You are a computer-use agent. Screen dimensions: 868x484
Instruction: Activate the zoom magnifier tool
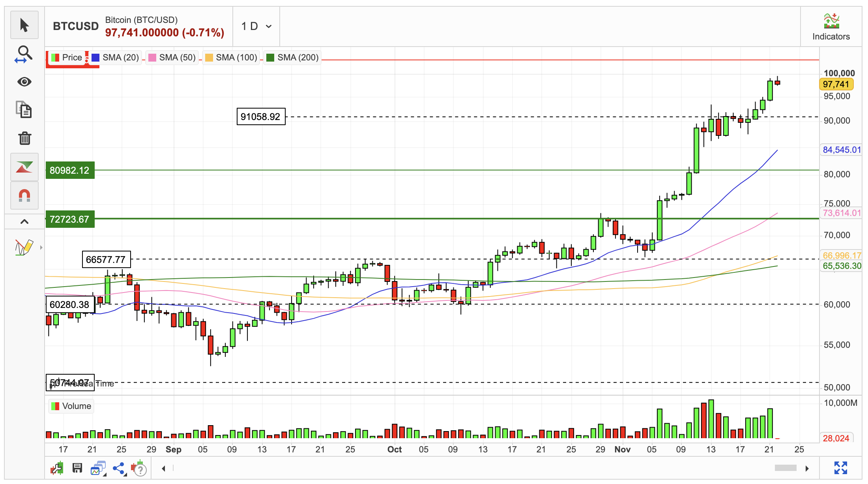click(24, 54)
